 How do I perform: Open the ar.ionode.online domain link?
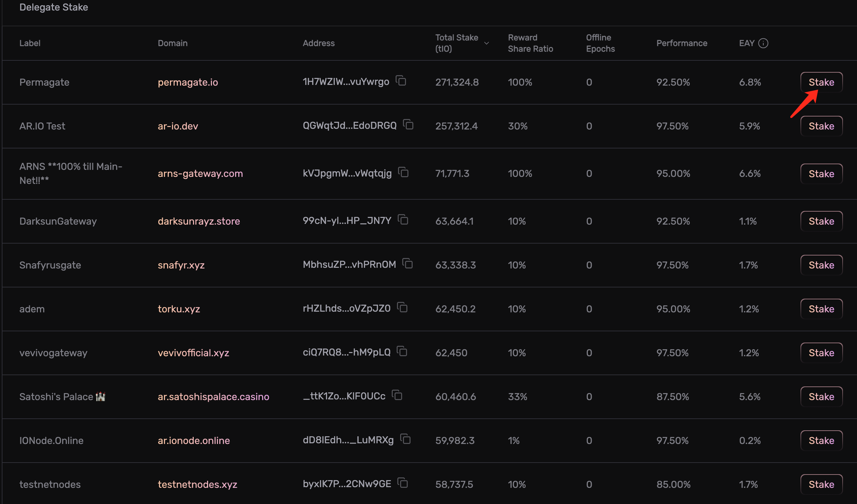[194, 440]
